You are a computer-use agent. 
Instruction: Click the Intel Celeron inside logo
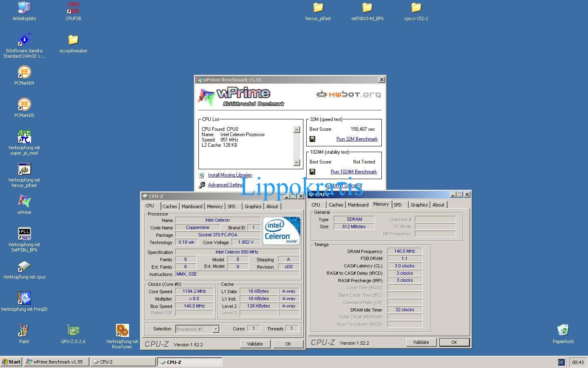tap(282, 231)
